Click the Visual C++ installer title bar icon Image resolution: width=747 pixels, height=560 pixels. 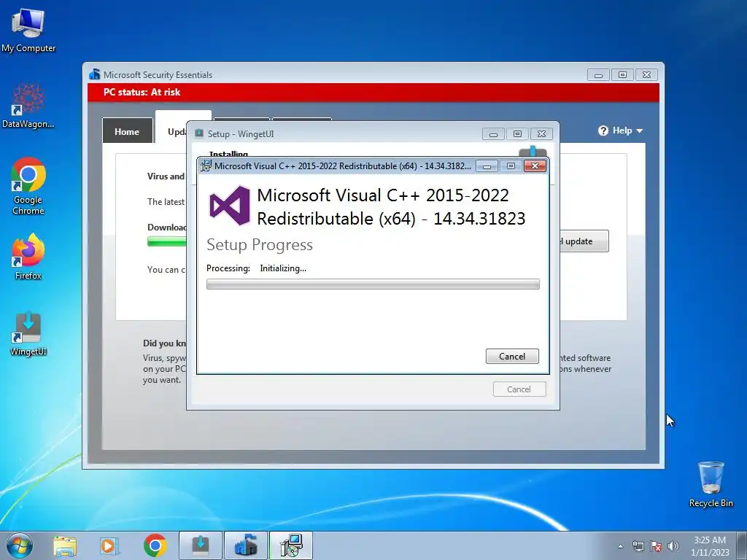click(x=206, y=166)
